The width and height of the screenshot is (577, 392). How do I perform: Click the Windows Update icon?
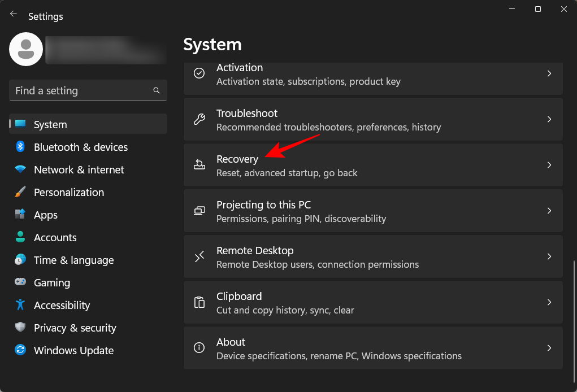tap(20, 350)
